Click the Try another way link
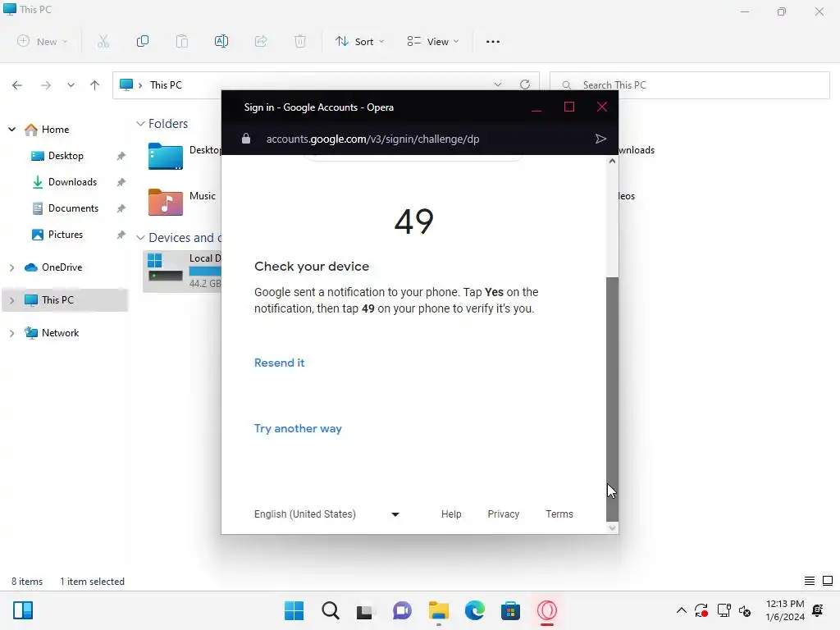 click(x=298, y=428)
